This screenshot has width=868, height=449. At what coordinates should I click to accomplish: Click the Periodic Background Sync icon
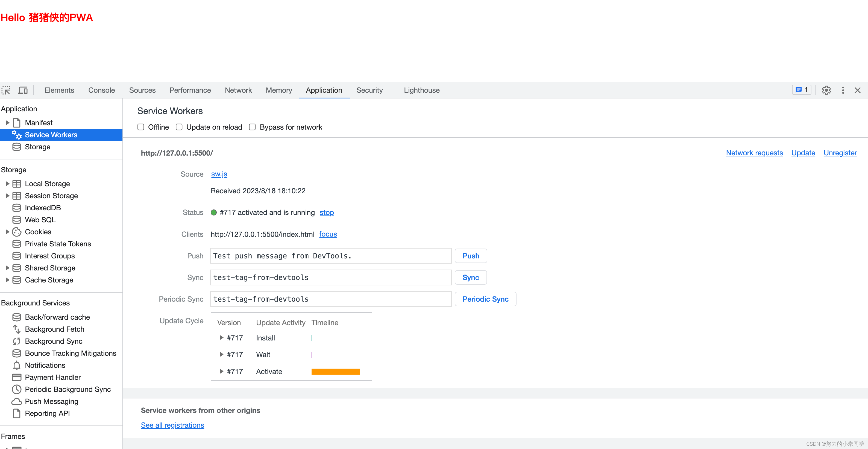pyautogui.click(x=16, y=389)
